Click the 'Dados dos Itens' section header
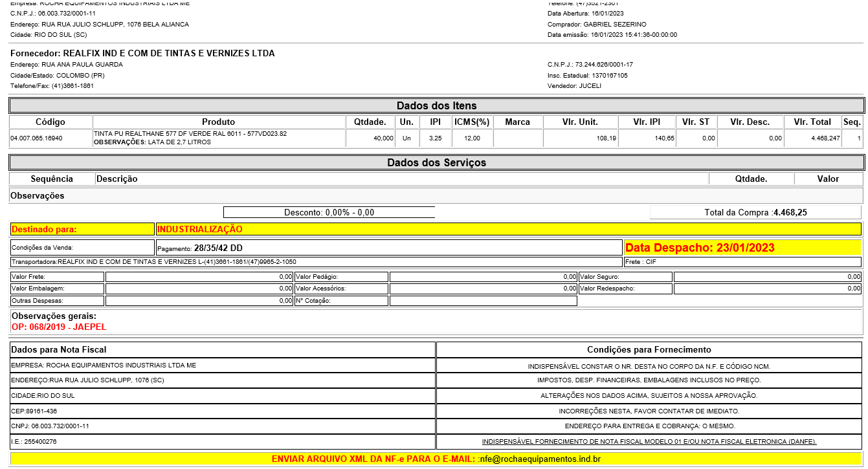The image size is (868, 469). pos(436,105)
